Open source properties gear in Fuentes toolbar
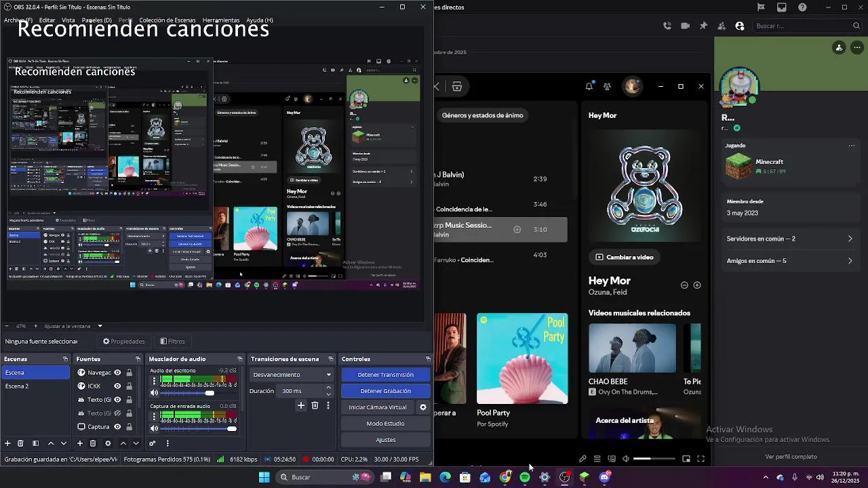This screenshot has width=868, height=488. [108, 443]
